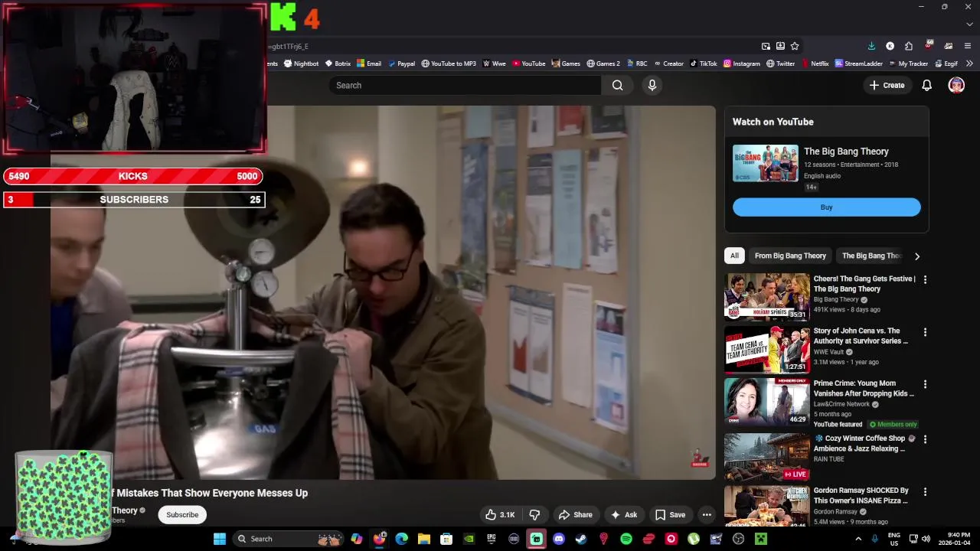Open Instagram bookmark

742,64
